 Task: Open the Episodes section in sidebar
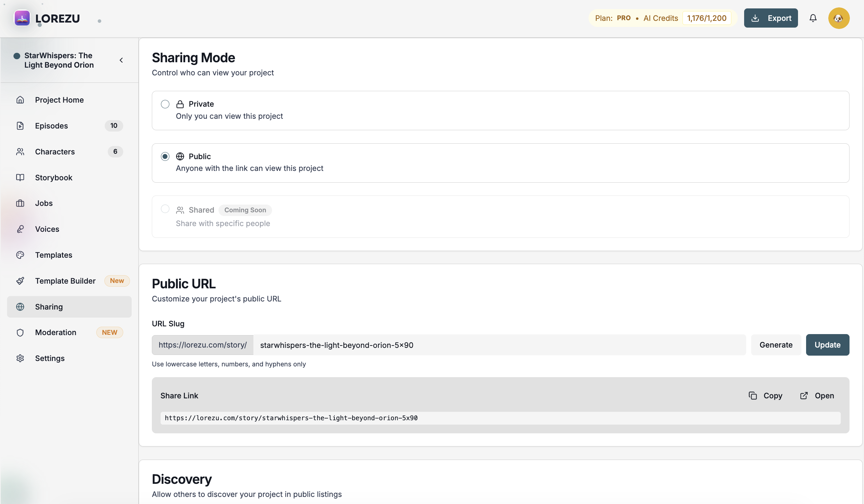click(x=52, y=126)
